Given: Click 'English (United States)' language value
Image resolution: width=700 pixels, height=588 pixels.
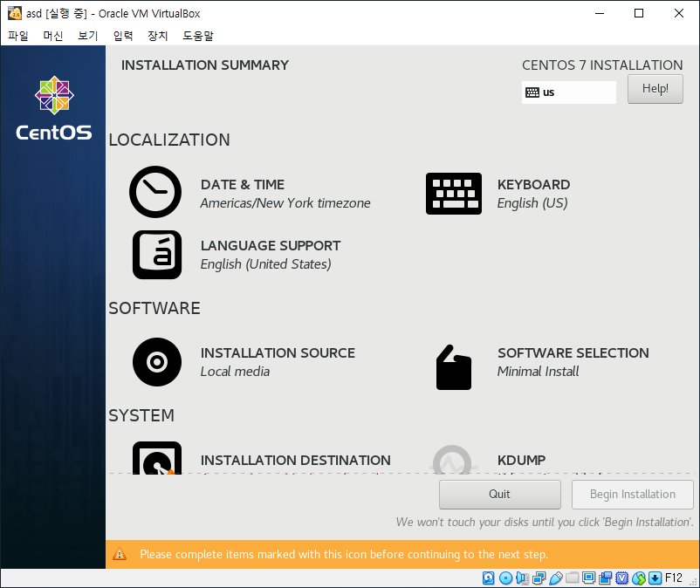Looking at the screenshot, I should (x=265, y=264).
